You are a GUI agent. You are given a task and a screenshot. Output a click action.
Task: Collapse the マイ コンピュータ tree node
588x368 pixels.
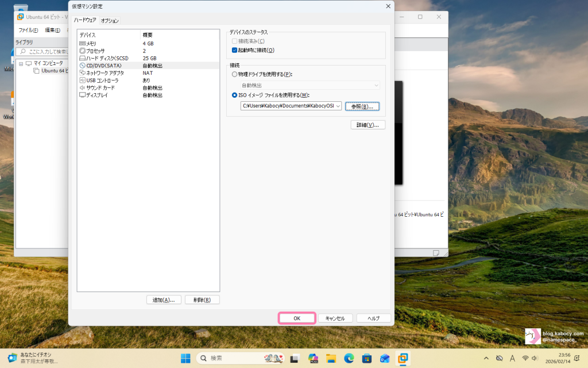click(x=21, y=63)
